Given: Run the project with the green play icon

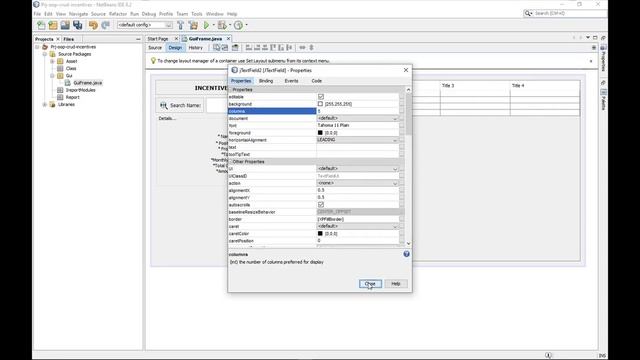Looking at the screenshot, I should [x=206, y=25].
